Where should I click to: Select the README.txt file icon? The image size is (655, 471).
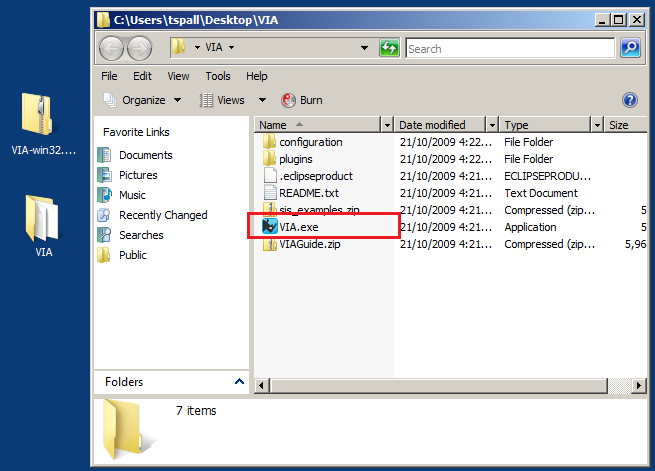(x=270, y=193)
